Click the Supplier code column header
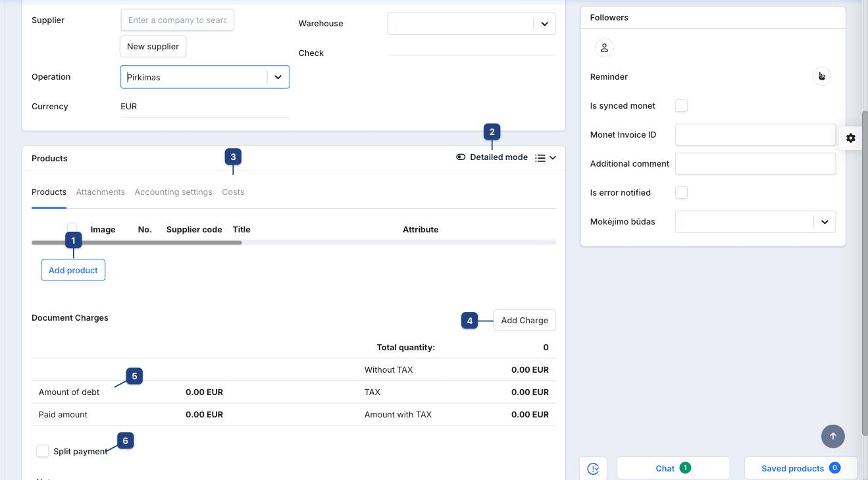Image resolution: width=868 pixels, height=480 pixels. coord(194,230)
